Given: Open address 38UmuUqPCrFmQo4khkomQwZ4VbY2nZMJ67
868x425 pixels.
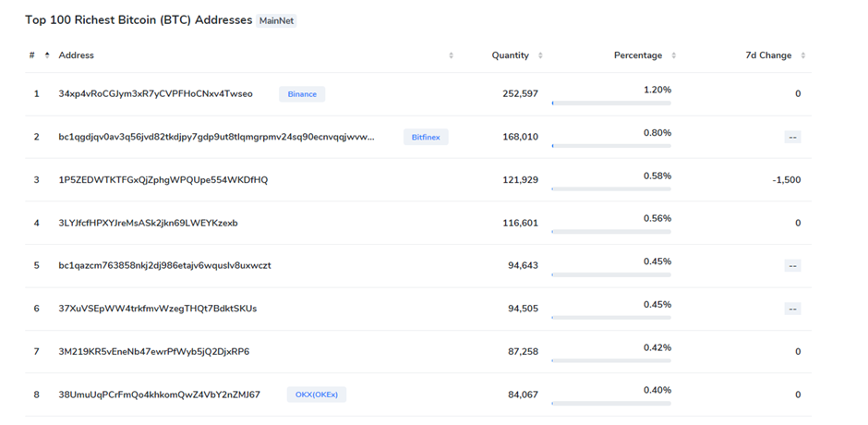Looking at the screenshot, I should tap(160, 395).
